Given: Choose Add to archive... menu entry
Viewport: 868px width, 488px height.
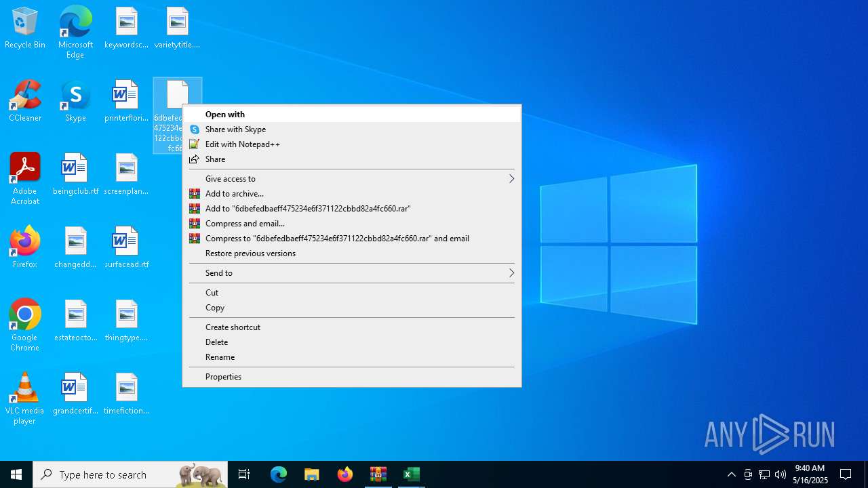Looking at the screenshot, I should (352, 194).
